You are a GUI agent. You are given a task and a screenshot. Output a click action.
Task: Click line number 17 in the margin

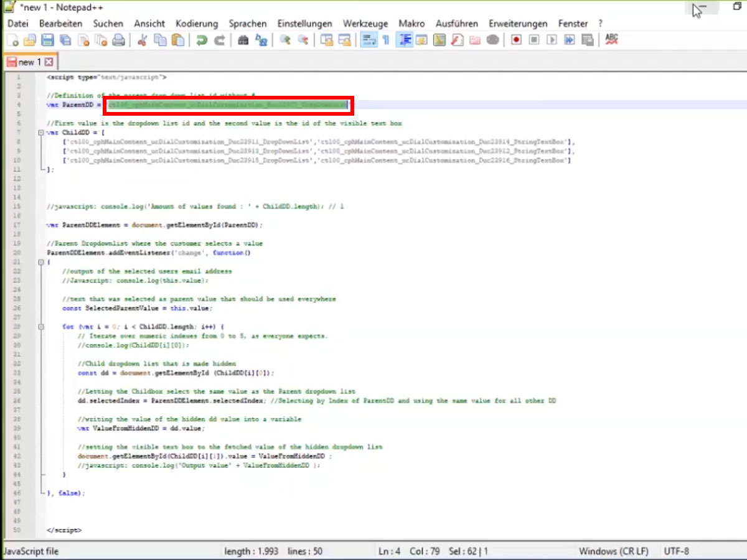pos(17,225)
